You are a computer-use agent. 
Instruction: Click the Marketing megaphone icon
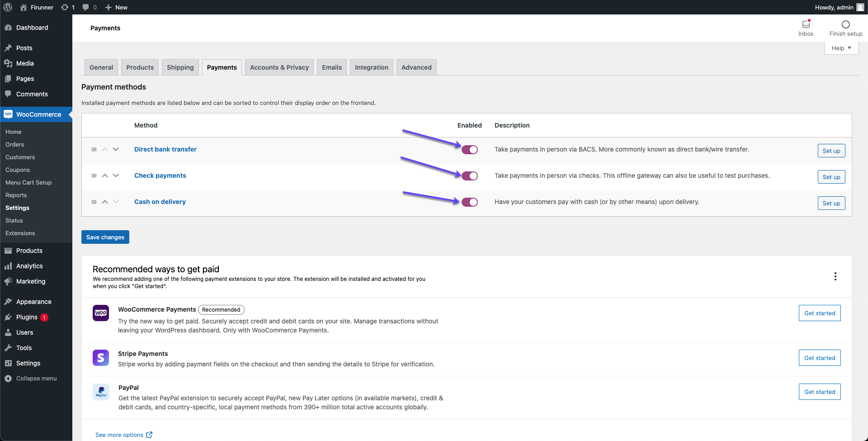click(8, 281)
